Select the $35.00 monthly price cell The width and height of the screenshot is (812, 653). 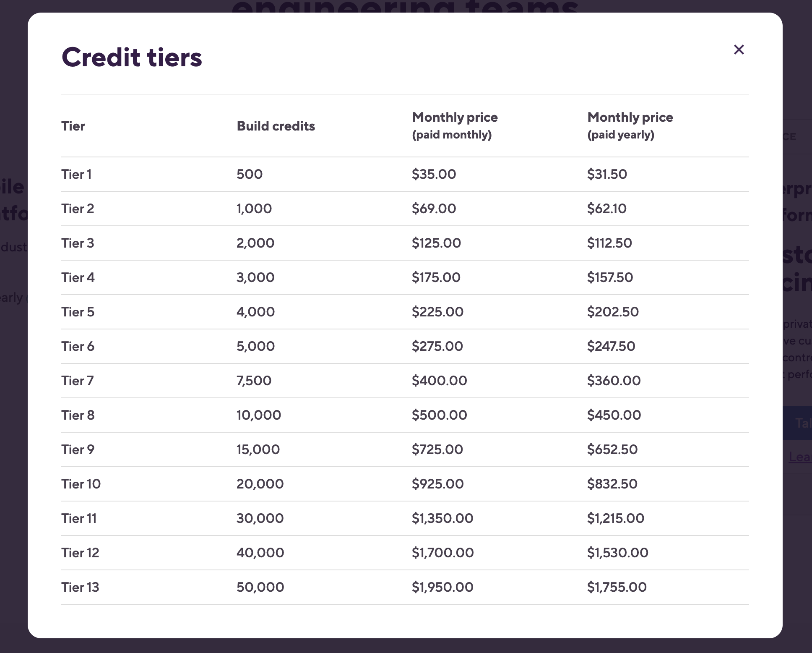pyautogui.click(x=434, y=174)
